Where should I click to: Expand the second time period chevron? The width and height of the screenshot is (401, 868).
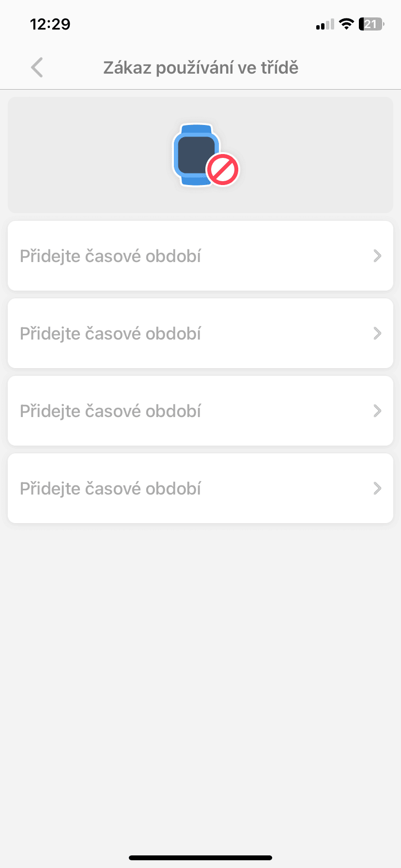tap(377, 333)
